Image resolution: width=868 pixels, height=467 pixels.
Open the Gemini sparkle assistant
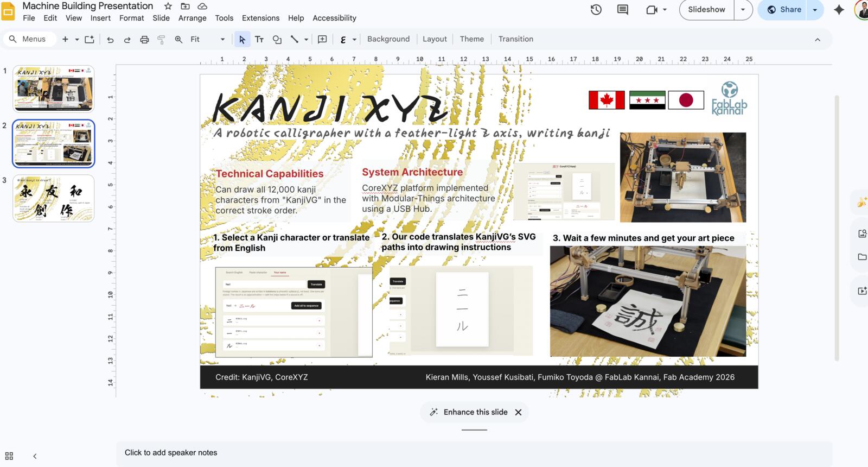839,10
